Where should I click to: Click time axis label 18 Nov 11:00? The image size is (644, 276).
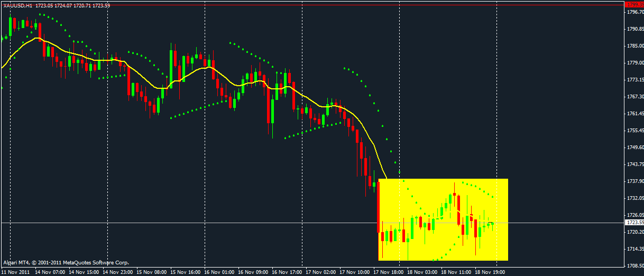[x=456, y=272]
